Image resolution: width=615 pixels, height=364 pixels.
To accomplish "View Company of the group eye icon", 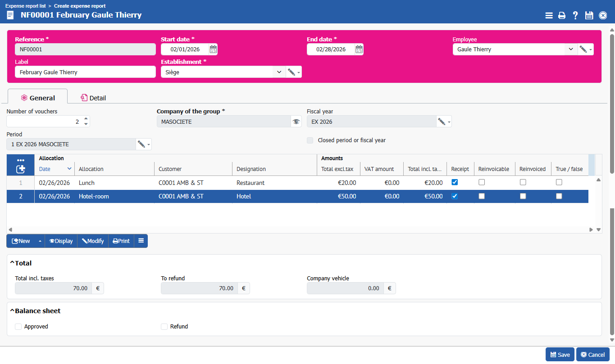I will click(296, 121).
